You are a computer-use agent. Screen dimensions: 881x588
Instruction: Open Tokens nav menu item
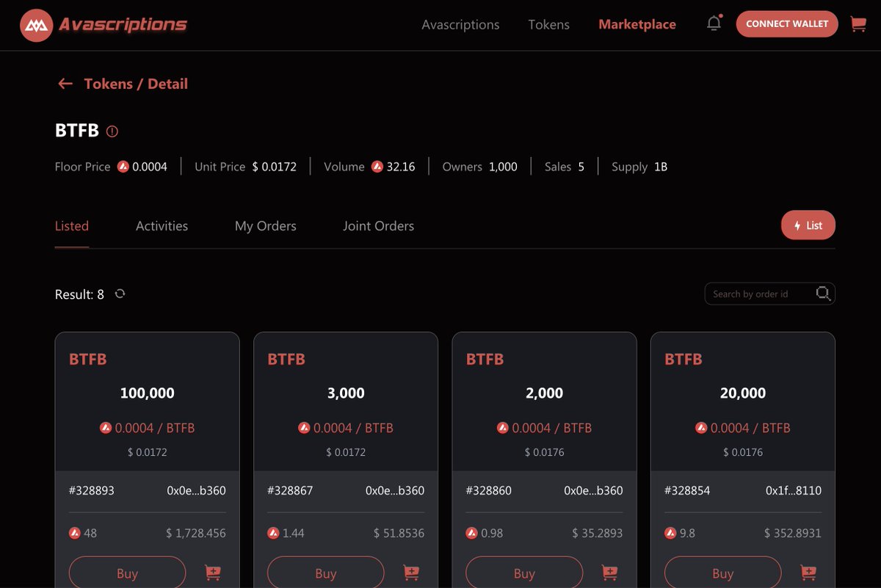[548, 24]
